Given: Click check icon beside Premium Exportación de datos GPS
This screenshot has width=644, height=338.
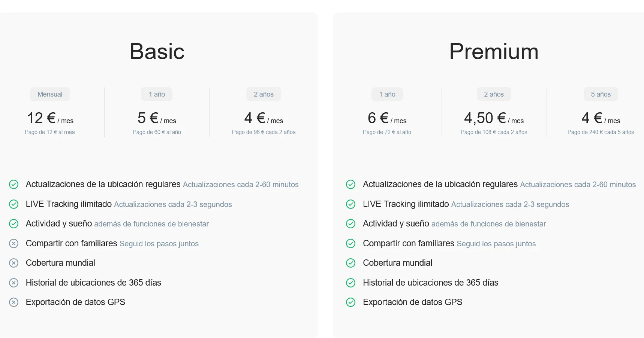Looking at the screenshot, I should [x=350, y=302].
